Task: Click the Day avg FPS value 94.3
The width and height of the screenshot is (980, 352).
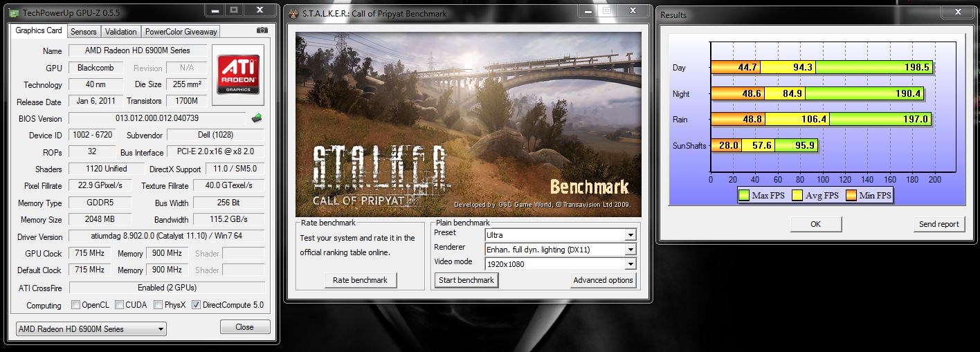Action: point(804,68)
